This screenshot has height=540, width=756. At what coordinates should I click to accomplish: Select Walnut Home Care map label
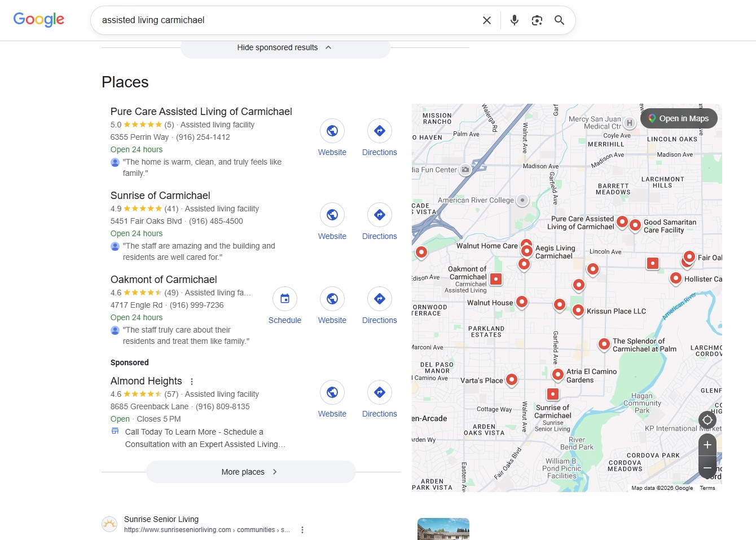487,246
